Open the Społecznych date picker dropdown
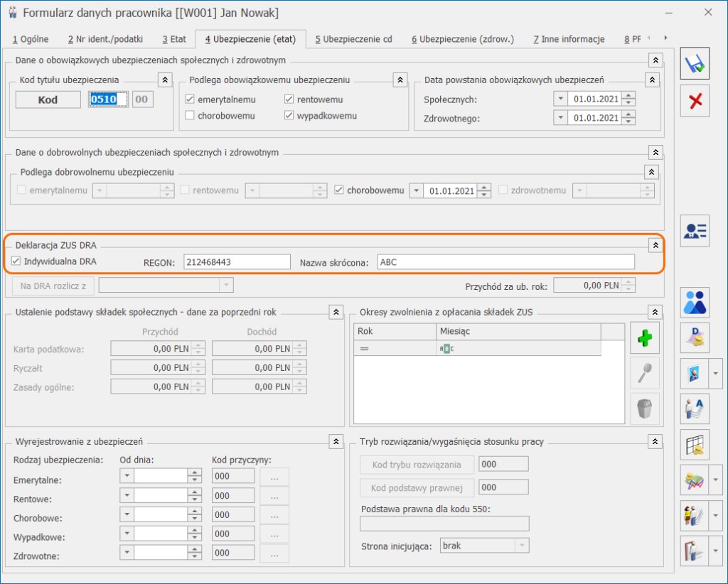728x584 pixels. (561, 99)
